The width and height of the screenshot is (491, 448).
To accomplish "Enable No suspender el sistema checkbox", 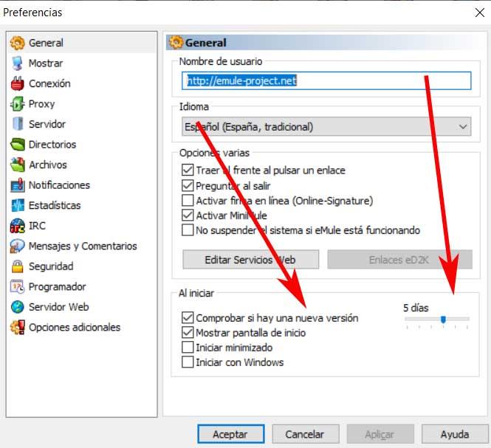I will (x=188, y=230).
